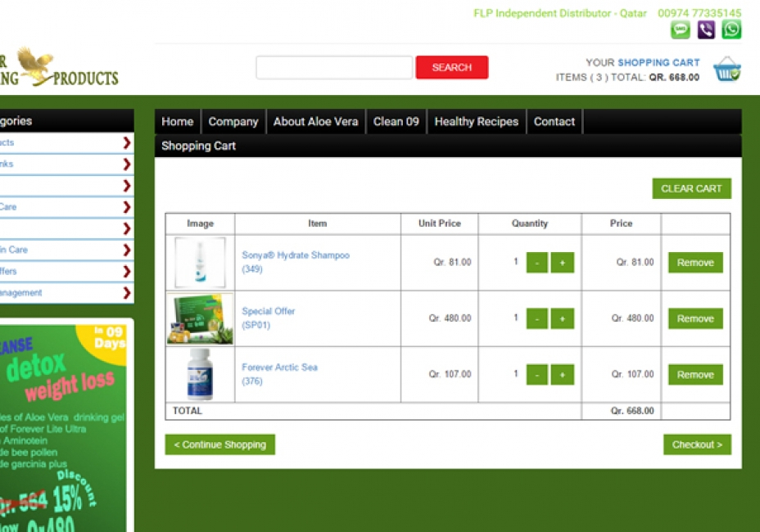Viewport: 760px width, 532px height.
Task: Click the WhatsApp icon
Action: 731,29
